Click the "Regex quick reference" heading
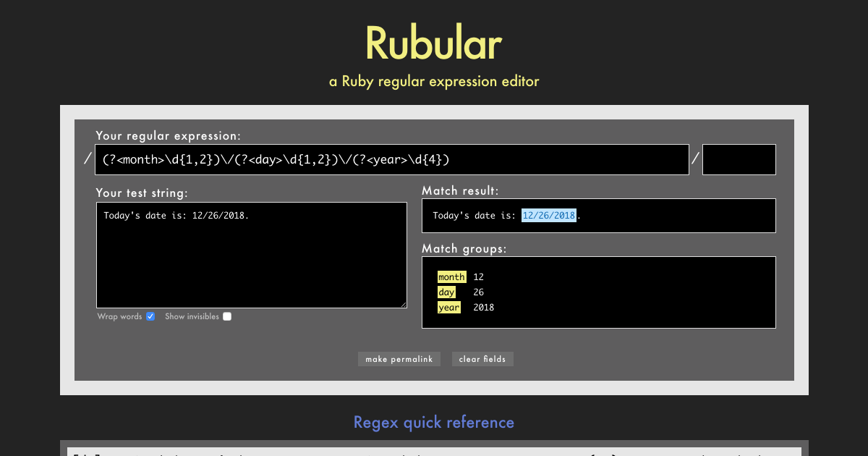868x456 pixels. tap(433, 422)
